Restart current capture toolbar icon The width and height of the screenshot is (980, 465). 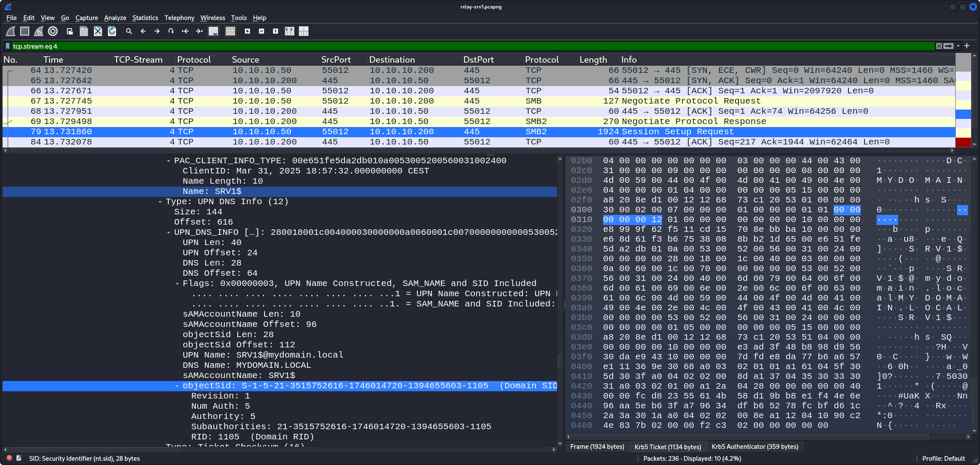(39, 31)
